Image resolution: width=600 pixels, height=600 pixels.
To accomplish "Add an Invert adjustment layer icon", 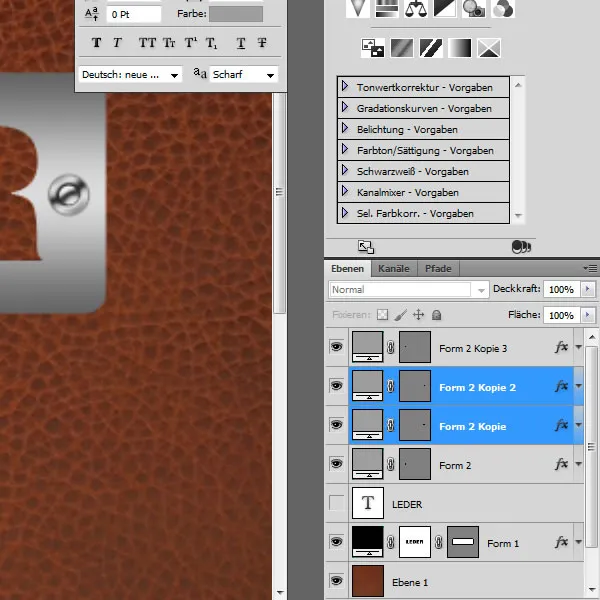I will point(372,46).
